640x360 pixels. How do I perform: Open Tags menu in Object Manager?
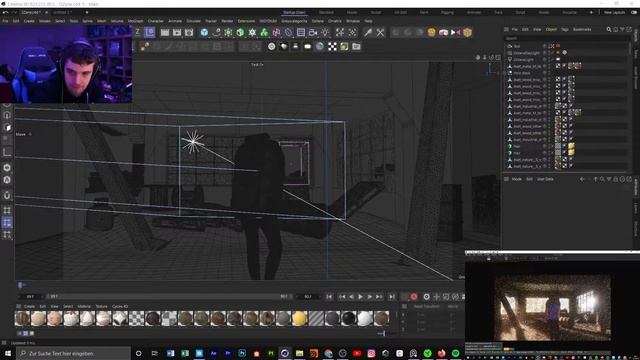tap(565, 29)
